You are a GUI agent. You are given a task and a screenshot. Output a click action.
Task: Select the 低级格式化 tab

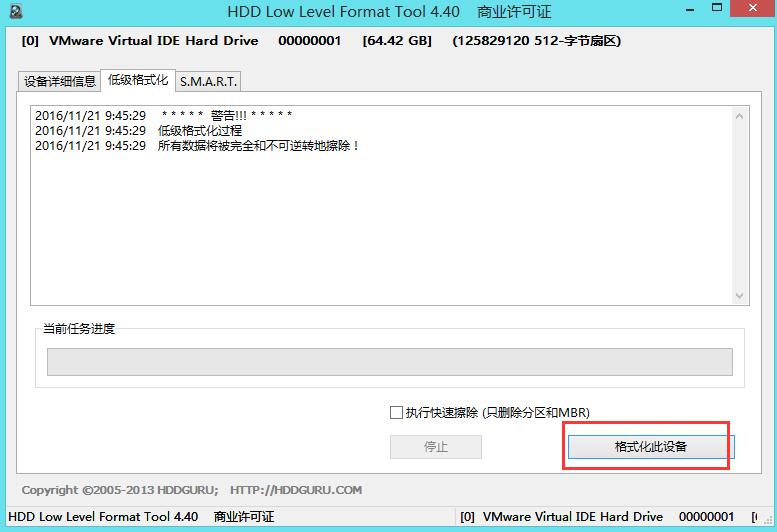click(x=138, y=80)
